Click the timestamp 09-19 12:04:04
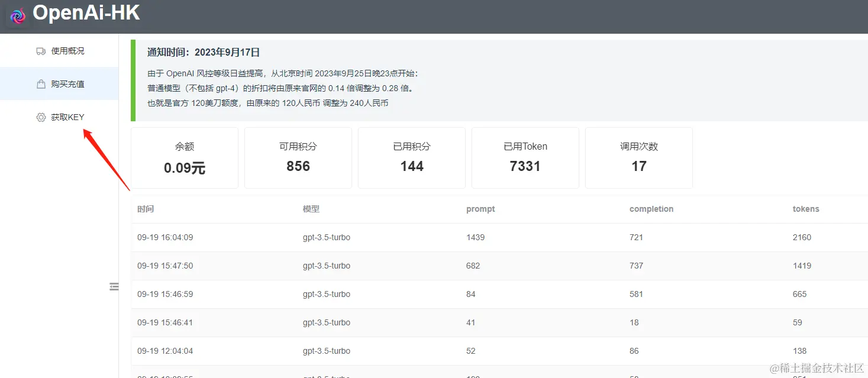 pos(165,351)
